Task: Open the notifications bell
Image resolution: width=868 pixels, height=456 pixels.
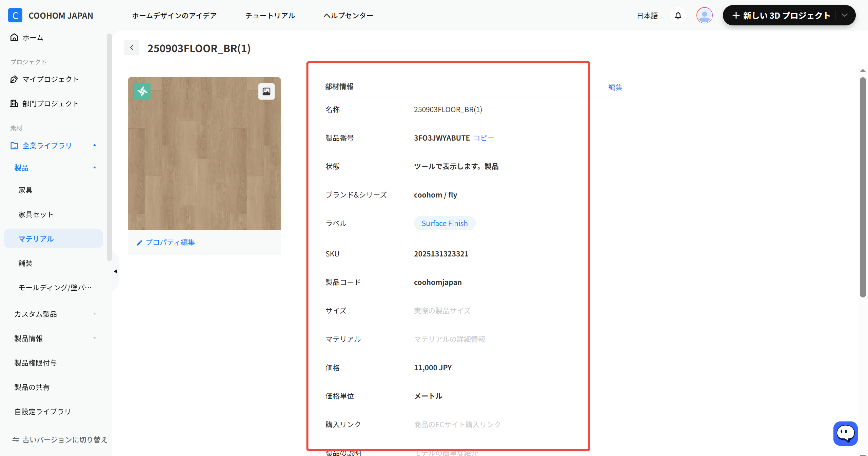Action: (x=678, y=16)
